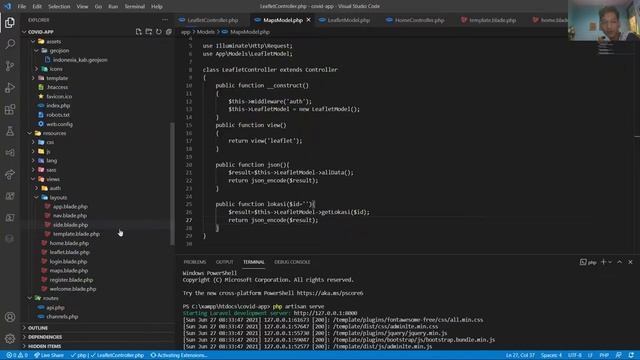
Task: Collapse the layouts folder
Action: 37,197
